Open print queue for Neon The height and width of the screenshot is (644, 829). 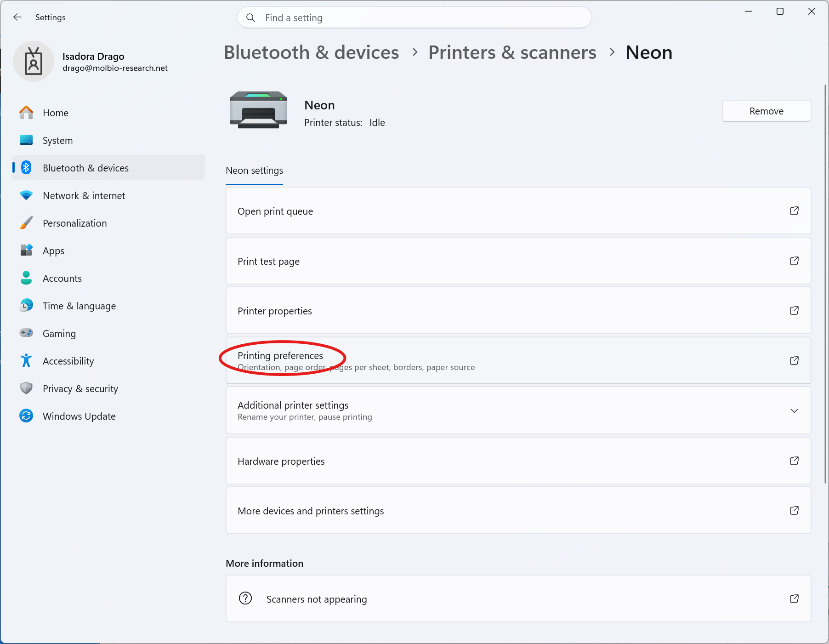tap(518, 211)
